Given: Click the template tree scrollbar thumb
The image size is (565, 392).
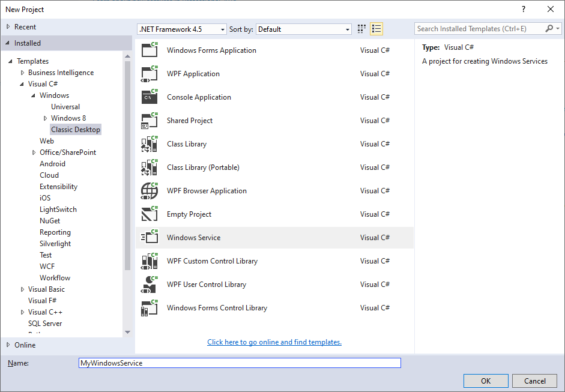Looking at the screenshot, I should pyautogui.click(x=127, y=165).
